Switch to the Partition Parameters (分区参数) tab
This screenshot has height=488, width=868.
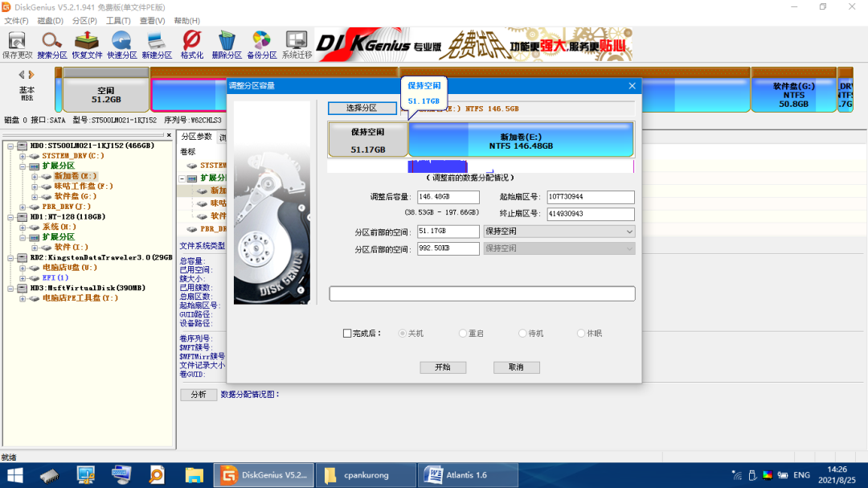click(197, 137)
